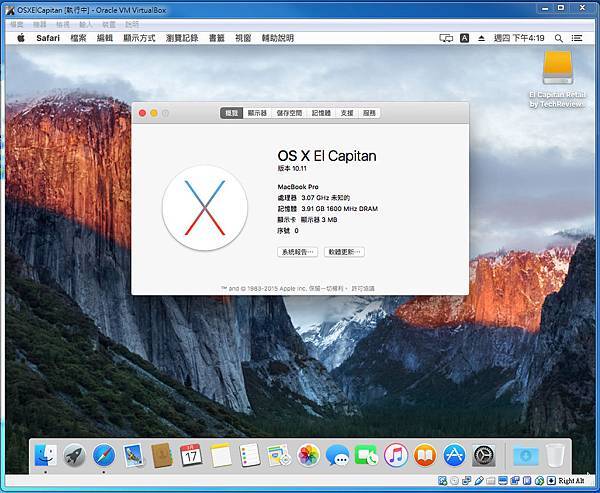Open Mail stamp icon in Dock
Image resolution: width=600 pixels, height=493 pixels.
tap(133, 455)
